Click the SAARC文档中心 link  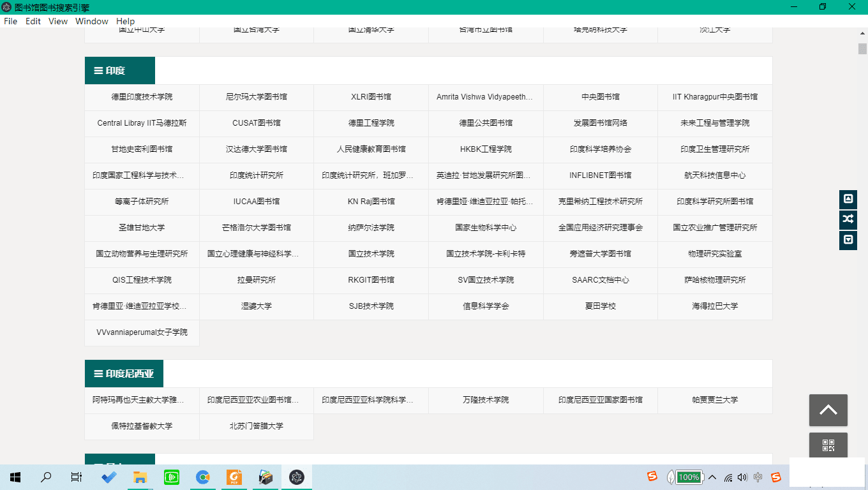(600, 280)
